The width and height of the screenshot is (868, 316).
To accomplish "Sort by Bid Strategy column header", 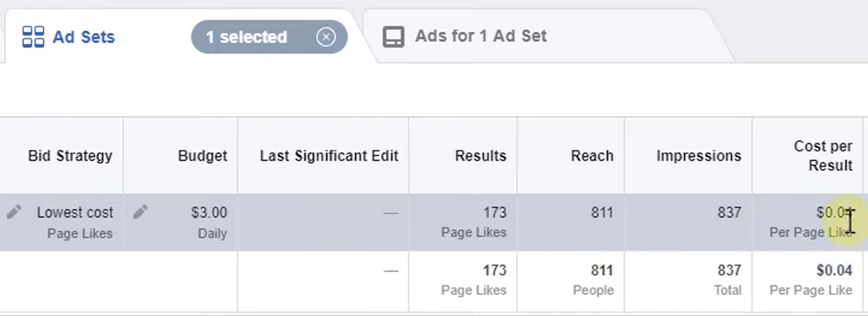I will tap(71, 156).
